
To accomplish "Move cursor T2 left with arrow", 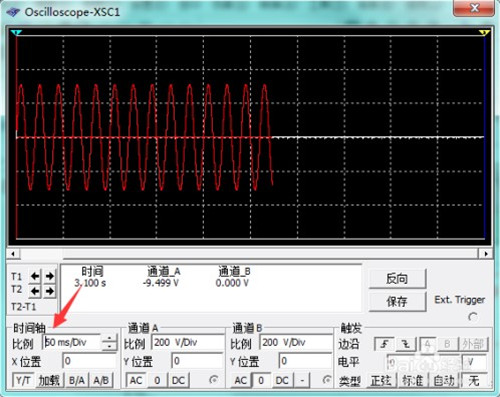I will pos(35,291).
